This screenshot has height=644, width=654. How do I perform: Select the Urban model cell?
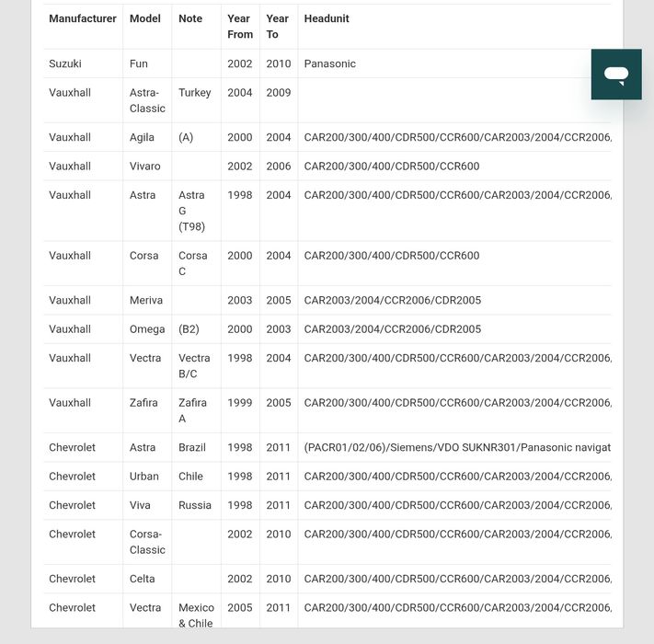[144, 477]
